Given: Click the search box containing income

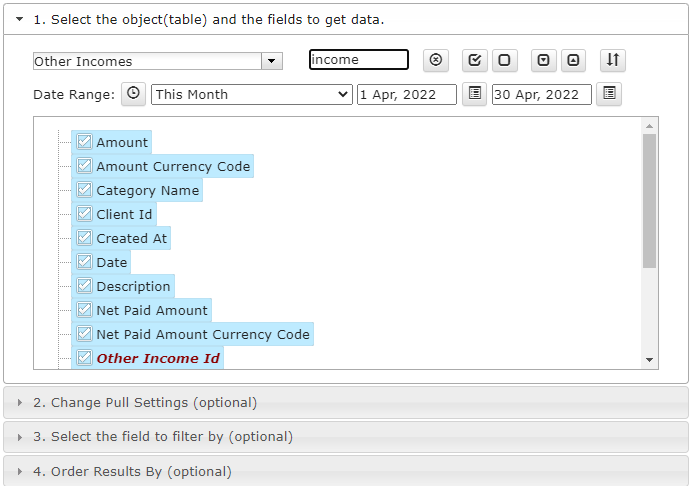Looking at the screenshot, I should coord(358,60).
